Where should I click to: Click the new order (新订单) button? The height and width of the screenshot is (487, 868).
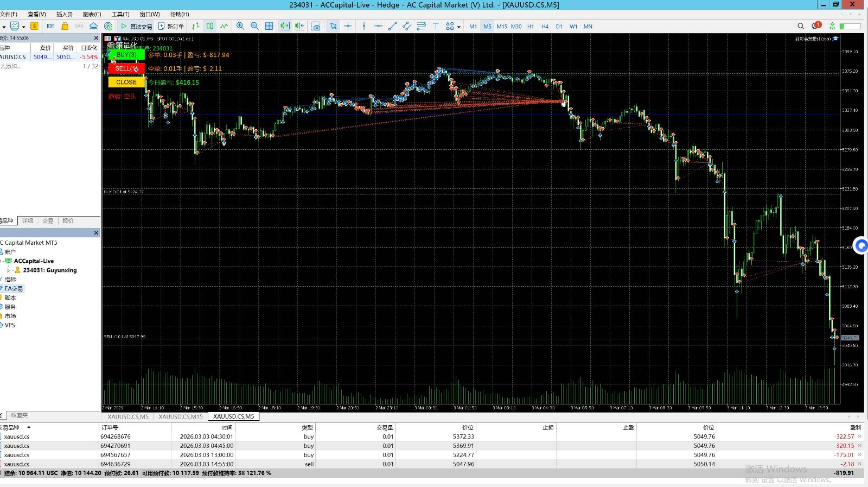pyautogui.click(x=171, y=26)
